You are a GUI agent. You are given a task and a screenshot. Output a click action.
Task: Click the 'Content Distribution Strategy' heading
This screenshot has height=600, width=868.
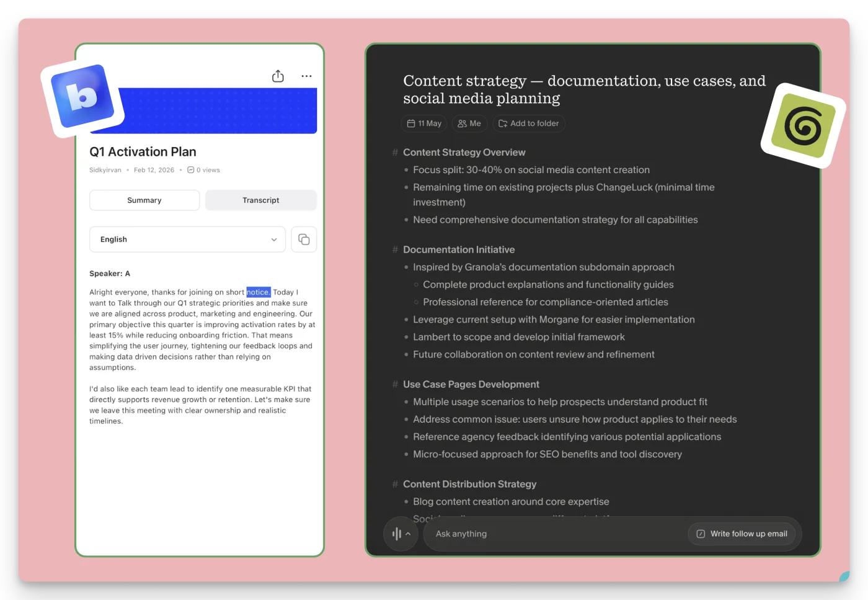tap(469, 484)
